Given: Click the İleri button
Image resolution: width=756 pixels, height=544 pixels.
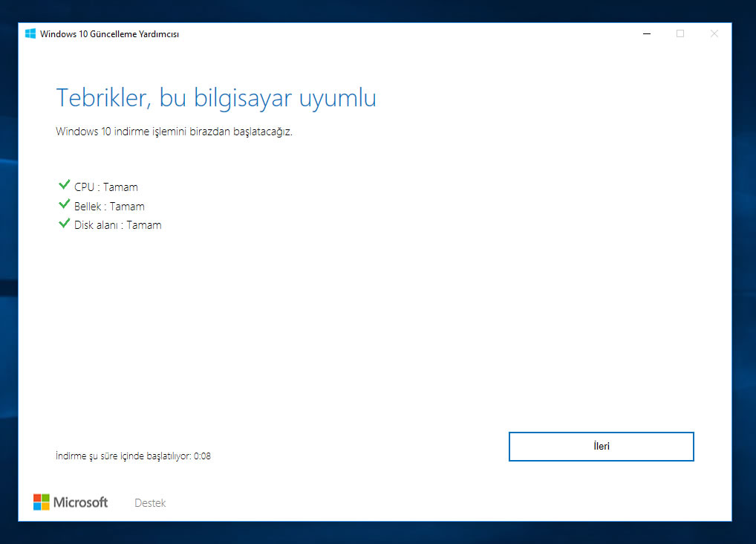Looking at the screenshot, I should (602, 447).
